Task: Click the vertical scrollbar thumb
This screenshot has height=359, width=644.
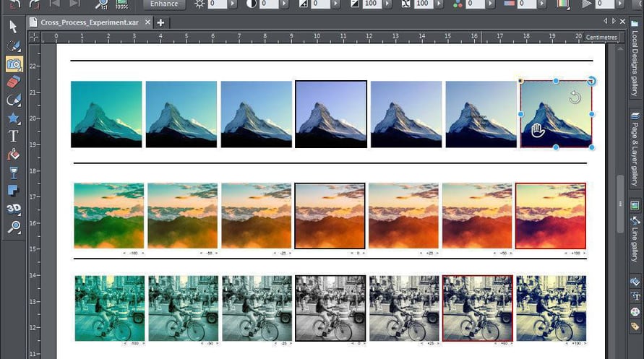Action: click(x=620, y=204)
